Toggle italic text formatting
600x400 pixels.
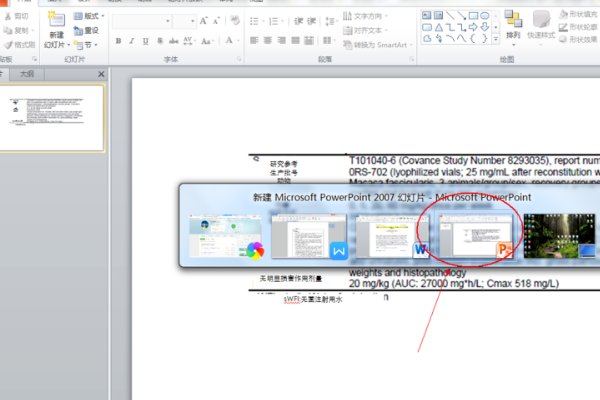(131, 41)
